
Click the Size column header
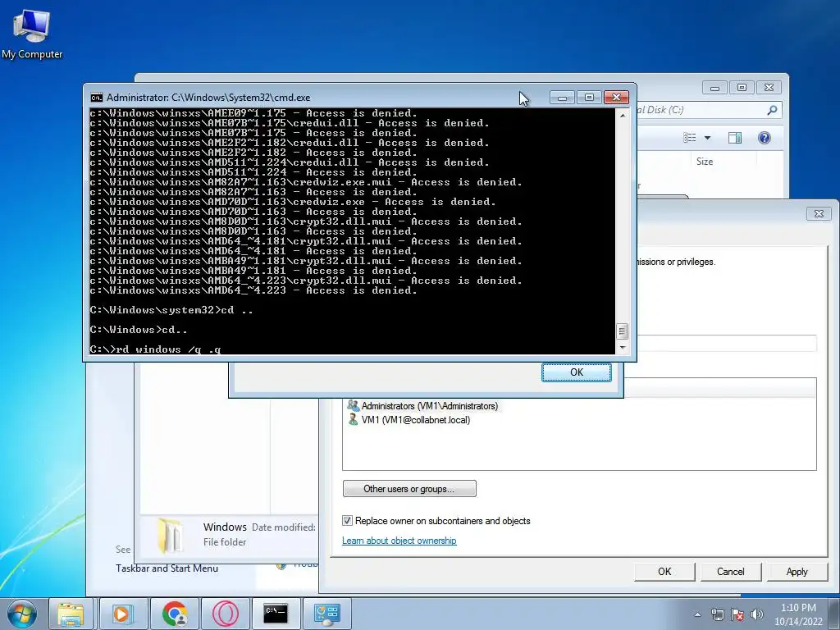click(x=705, y=162)
